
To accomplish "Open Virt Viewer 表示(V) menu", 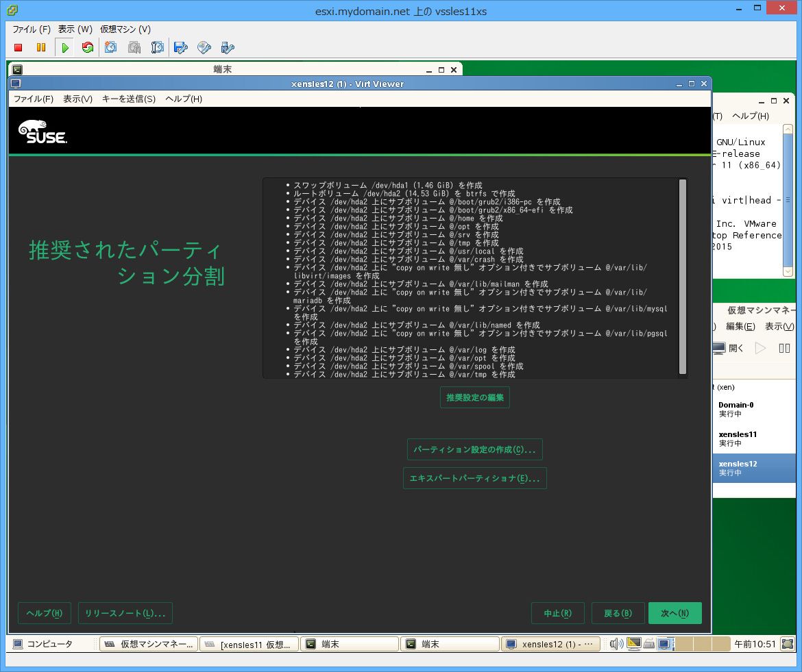I will 77,99.
